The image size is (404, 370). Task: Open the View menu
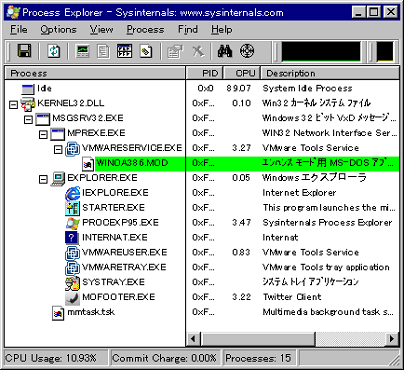coord(101,30)
